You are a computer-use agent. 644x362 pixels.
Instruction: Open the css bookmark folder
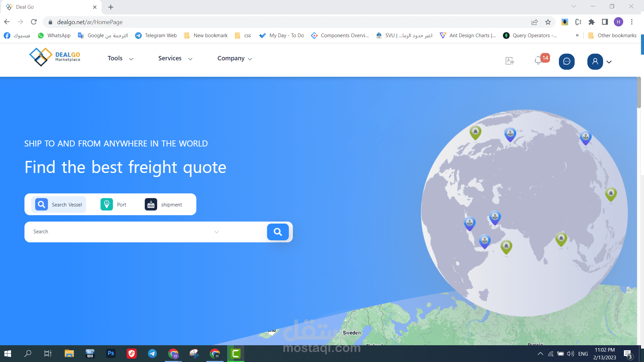(243, 36)
